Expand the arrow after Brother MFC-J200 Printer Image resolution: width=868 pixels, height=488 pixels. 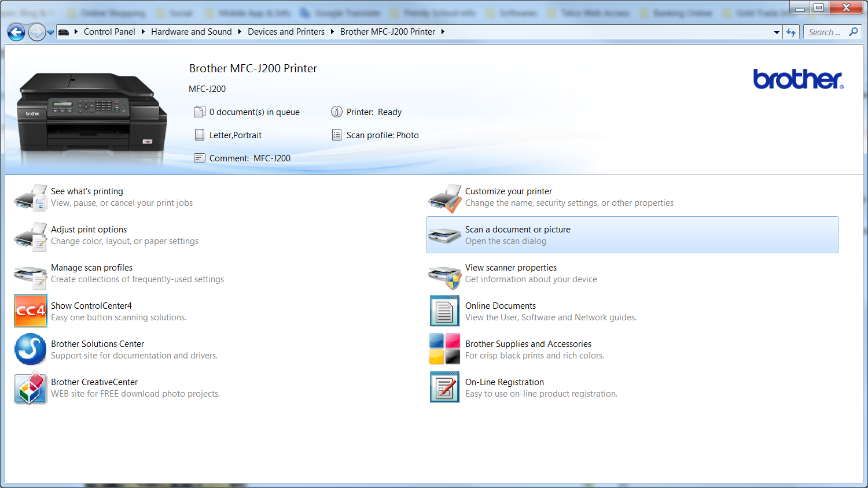[443, 32]
